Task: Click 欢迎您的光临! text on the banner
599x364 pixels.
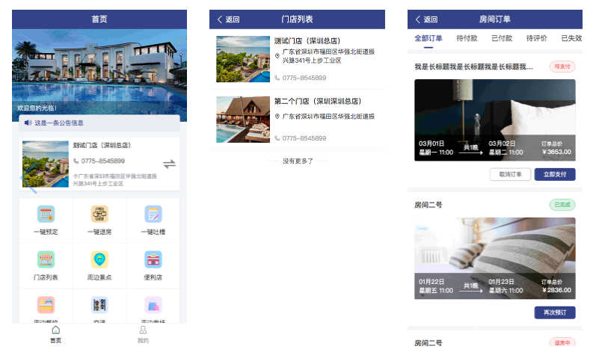Action: pyautogui.click(x=37, y=108)
